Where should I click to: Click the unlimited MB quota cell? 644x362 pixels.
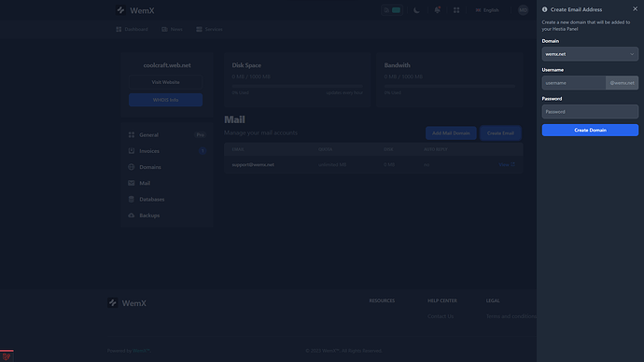[332, 164]
